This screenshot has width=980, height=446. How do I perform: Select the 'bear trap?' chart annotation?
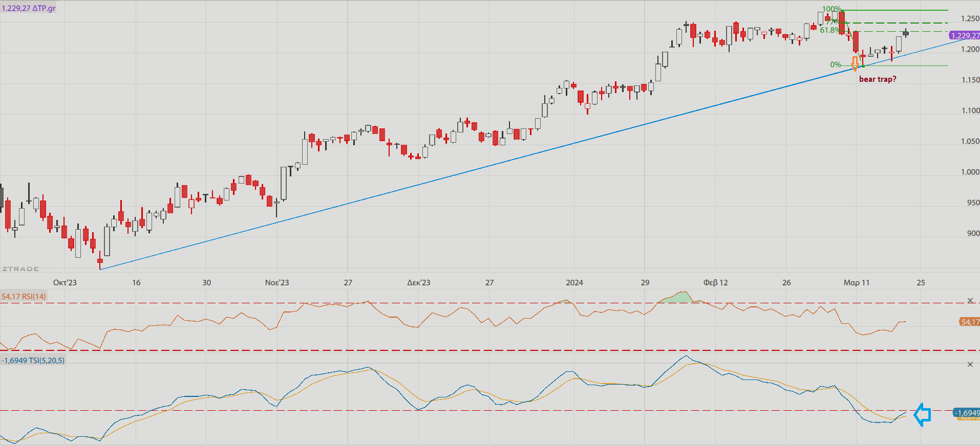click(878, 79)
